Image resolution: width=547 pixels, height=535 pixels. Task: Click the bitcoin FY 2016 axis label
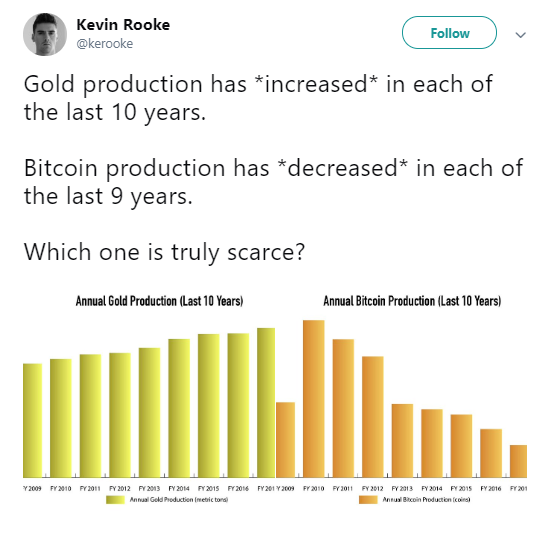point(490,489)
